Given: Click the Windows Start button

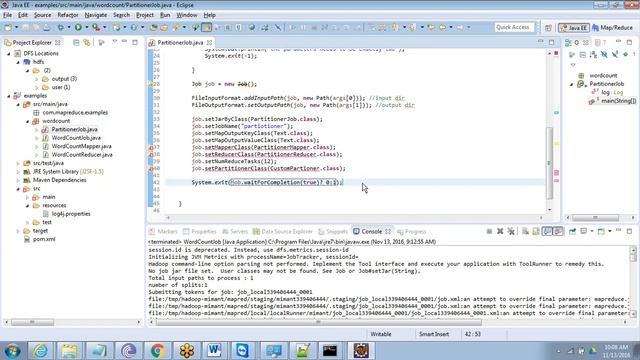Looking at the screenshot, I should tap(13, 351).
